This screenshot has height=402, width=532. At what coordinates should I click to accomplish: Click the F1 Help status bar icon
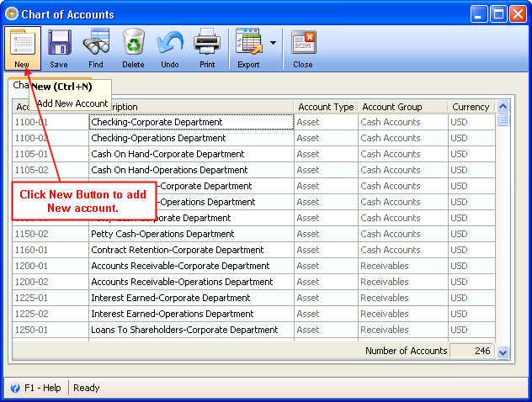[15, 388]
